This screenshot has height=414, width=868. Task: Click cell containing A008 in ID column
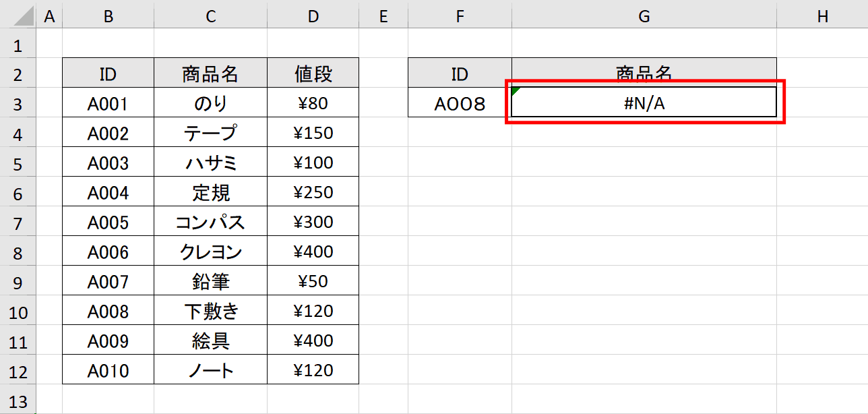108,310
